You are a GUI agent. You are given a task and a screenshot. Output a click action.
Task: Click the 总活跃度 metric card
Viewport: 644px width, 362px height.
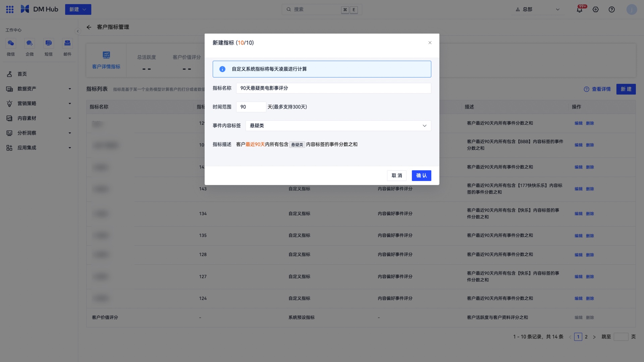(x=147, y=63)
